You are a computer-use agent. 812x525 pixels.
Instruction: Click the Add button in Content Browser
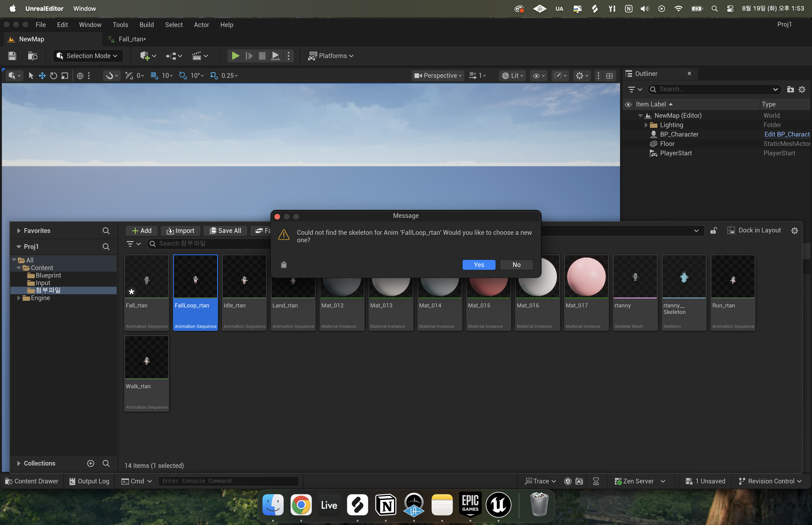[142, 231]
